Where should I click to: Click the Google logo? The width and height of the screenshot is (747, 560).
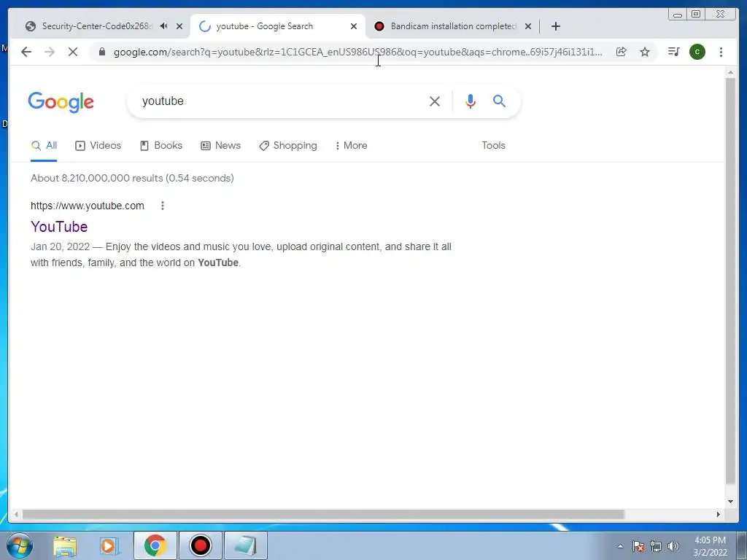tap(61, 102)
